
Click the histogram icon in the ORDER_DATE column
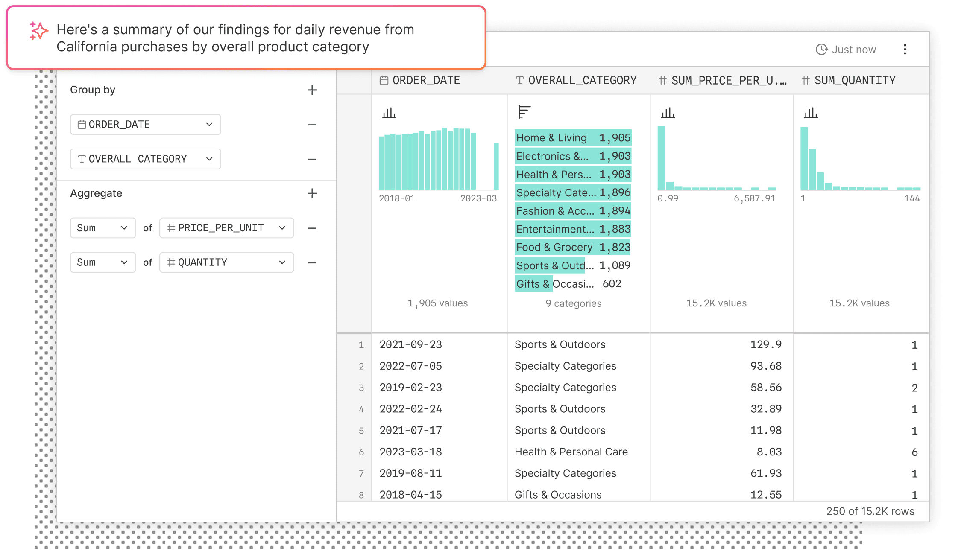pyautogui.click(x=389, y=113)
